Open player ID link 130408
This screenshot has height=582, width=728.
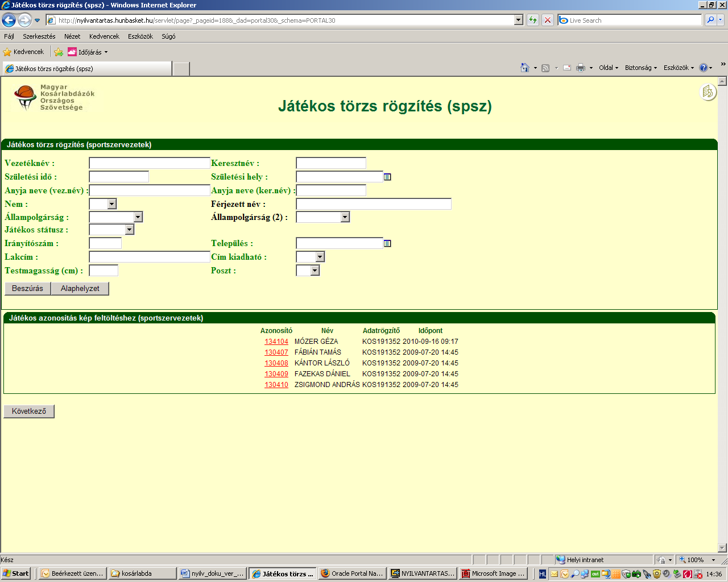pyautogui.click(x=276, y=363)
